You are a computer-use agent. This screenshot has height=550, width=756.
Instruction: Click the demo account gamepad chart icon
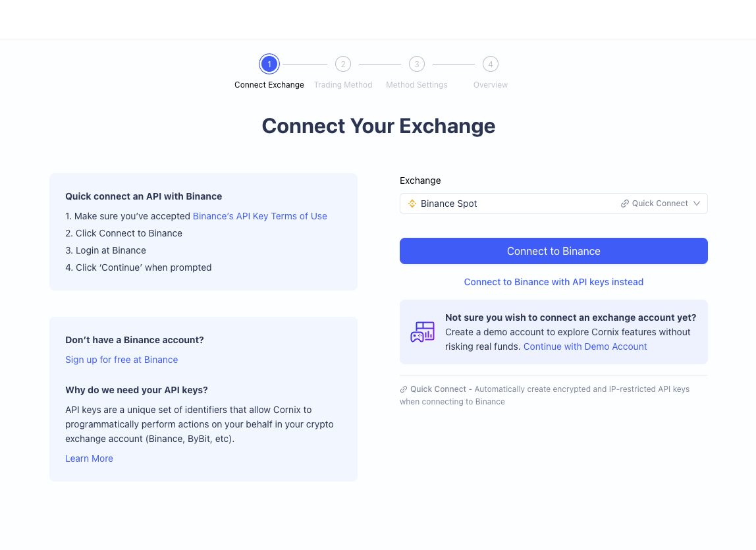(x=422, y=332)
